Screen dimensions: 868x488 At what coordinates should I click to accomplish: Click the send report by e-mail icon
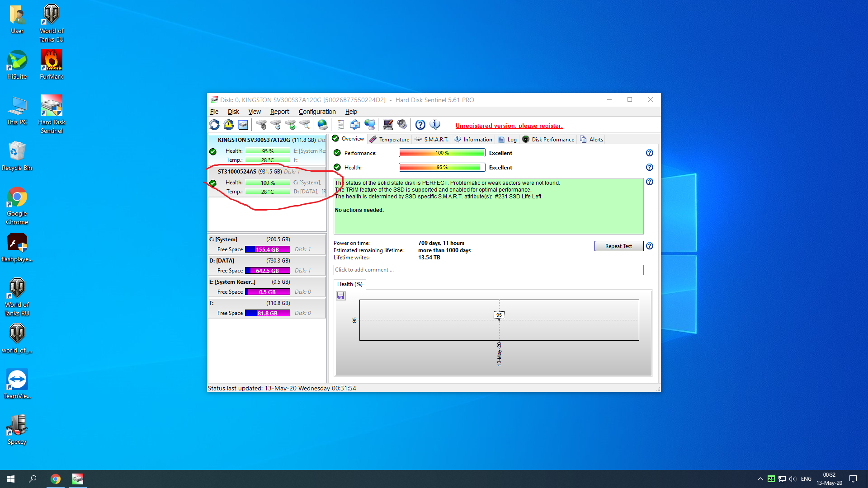[x=355, y=125]
